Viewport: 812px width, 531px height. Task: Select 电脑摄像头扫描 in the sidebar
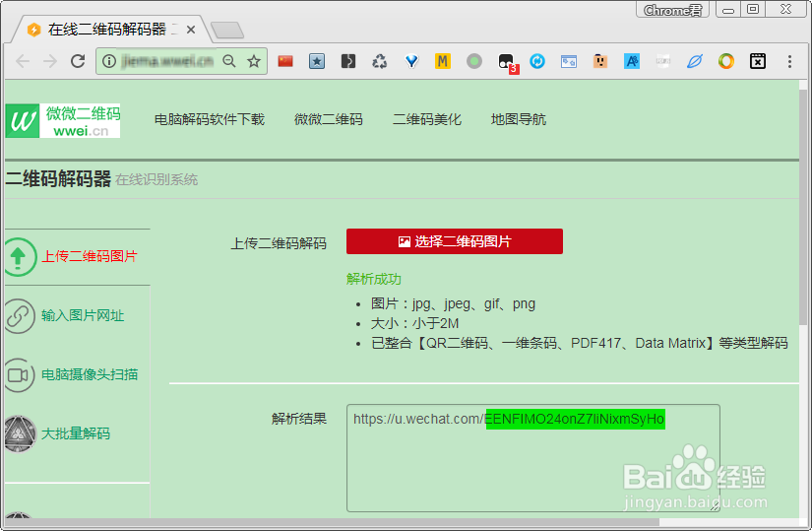pyautogui.click(x=89, y=374)
